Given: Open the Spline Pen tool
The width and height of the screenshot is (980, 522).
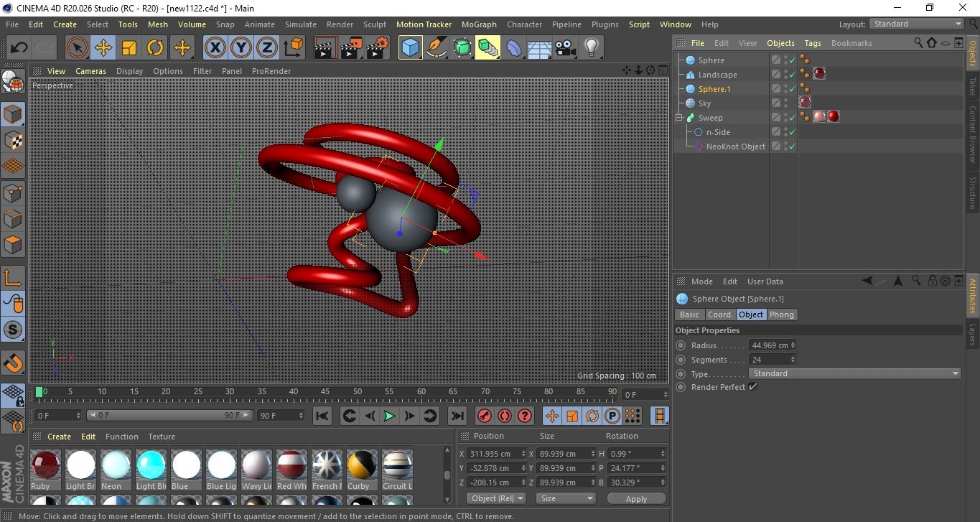Looking at the screenshot, I should point(437,48).
